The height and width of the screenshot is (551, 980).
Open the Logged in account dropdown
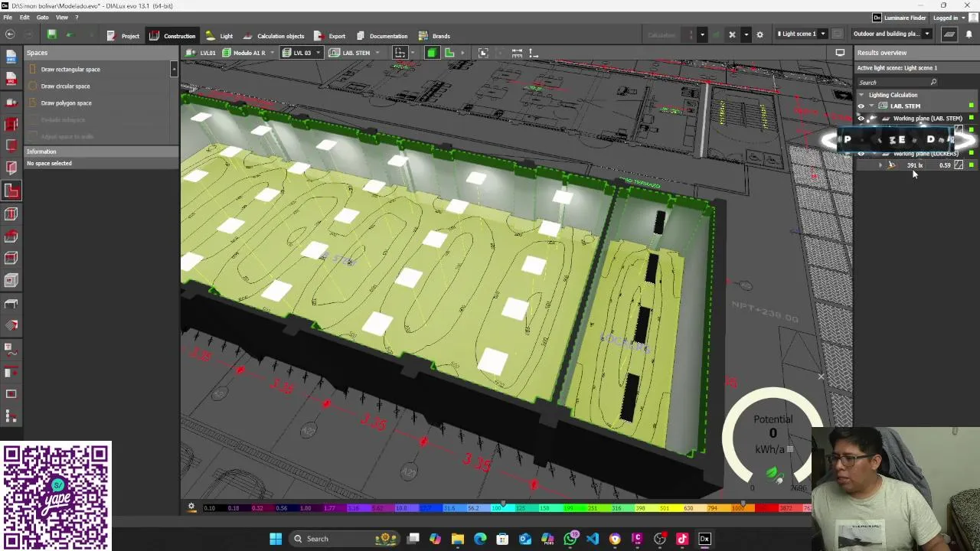point(949,18)
